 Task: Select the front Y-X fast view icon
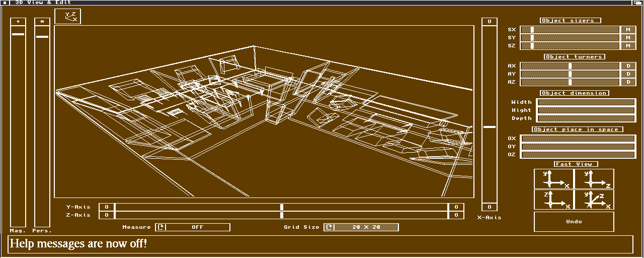click(553, 179)
